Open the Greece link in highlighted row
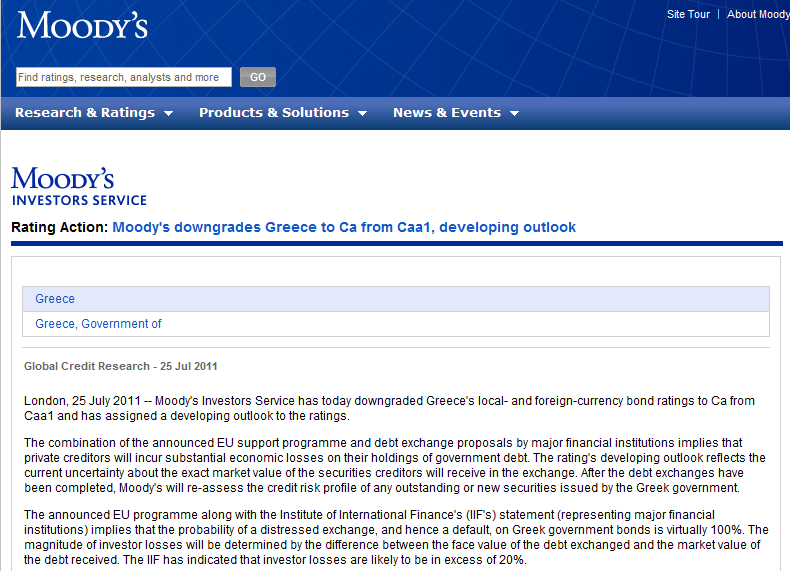The width and height of the screenshot is (790, 571). click(x=55, y=299)
